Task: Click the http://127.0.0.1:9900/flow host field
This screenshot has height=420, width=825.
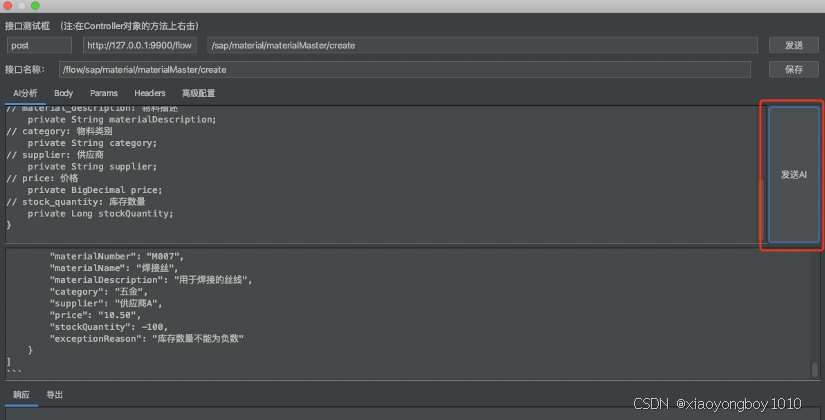Action: 140,45
